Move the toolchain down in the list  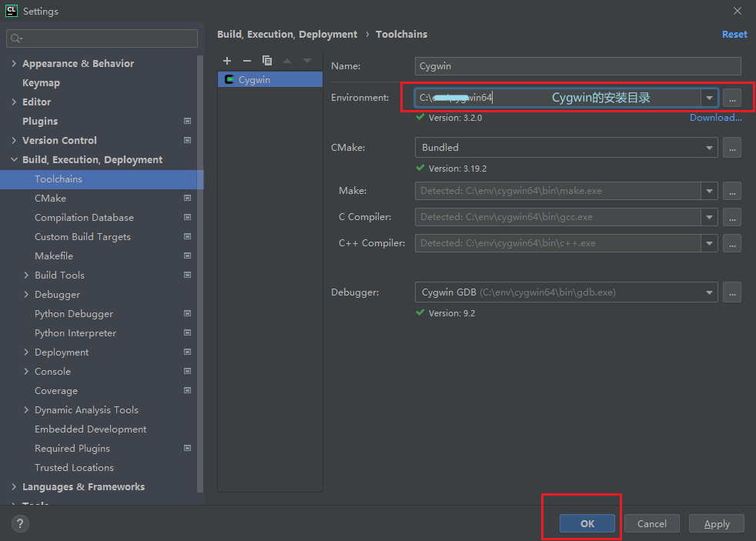click(x=307, y=61)
